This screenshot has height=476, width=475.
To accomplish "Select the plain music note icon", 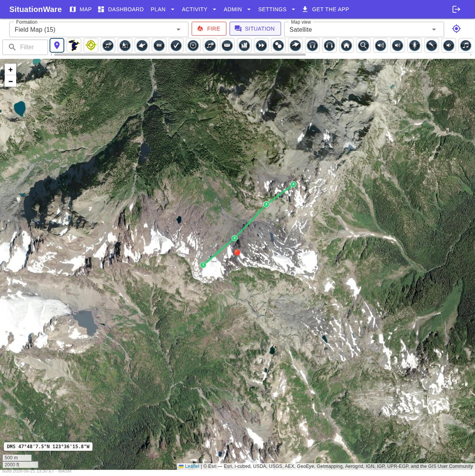I will click(465, 46).
